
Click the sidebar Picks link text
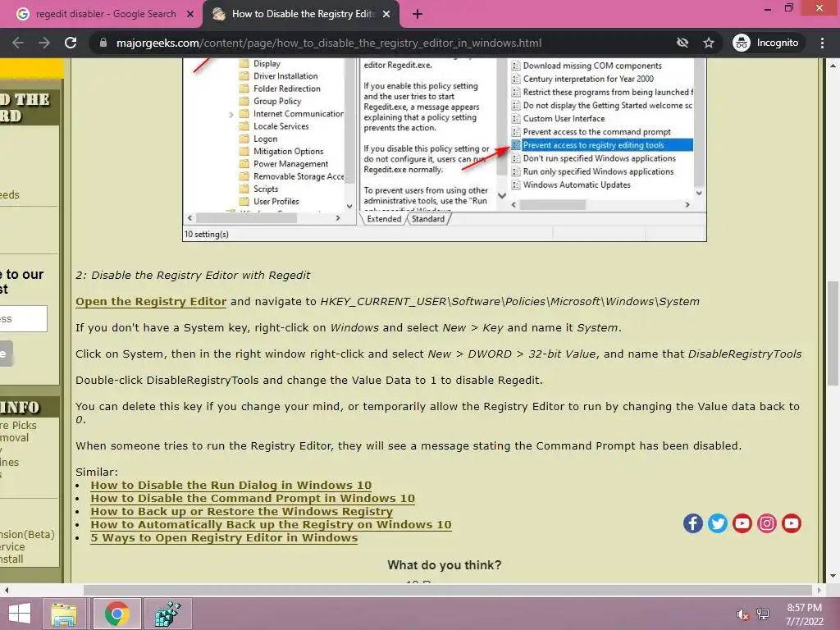(x=18, y=426)
